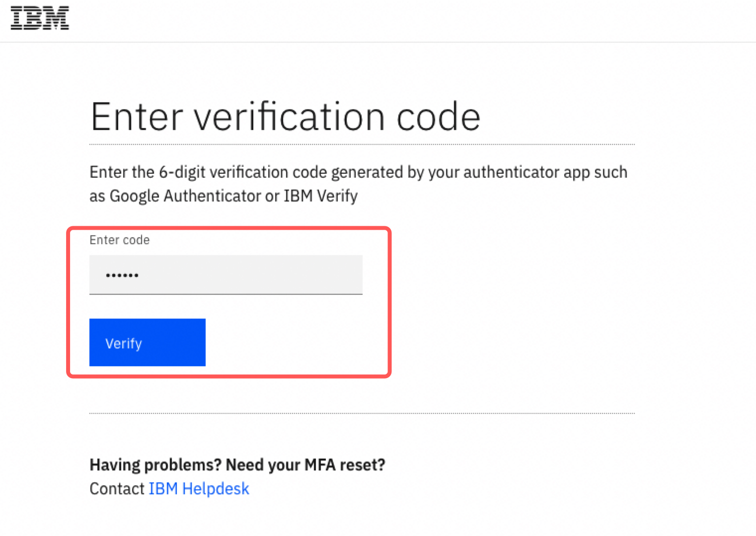Click the masked dots inside the code field
The image size is (756, 536).
(x=122, y=275)
